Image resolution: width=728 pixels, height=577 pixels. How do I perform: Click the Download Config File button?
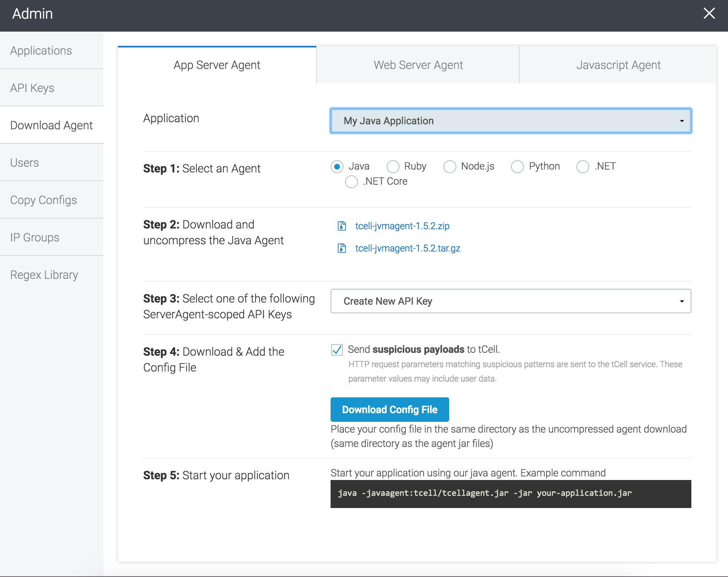[x=390, y=410]
